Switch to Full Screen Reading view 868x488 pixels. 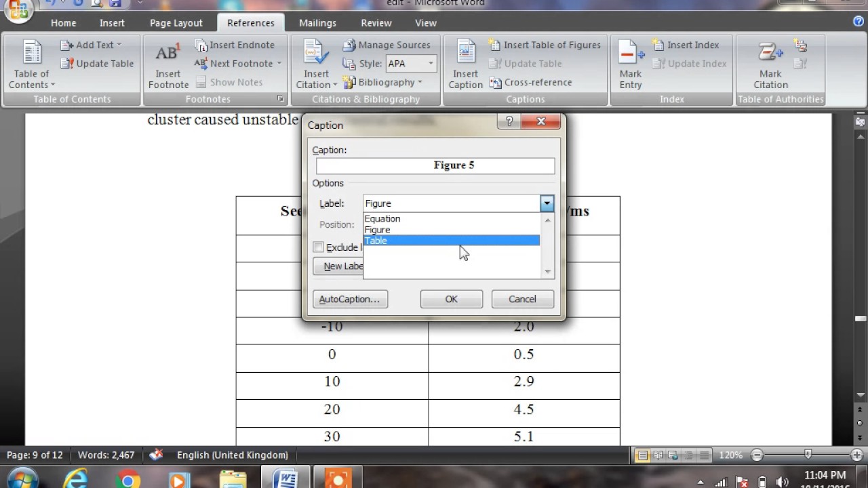click(x=658, y=455)
